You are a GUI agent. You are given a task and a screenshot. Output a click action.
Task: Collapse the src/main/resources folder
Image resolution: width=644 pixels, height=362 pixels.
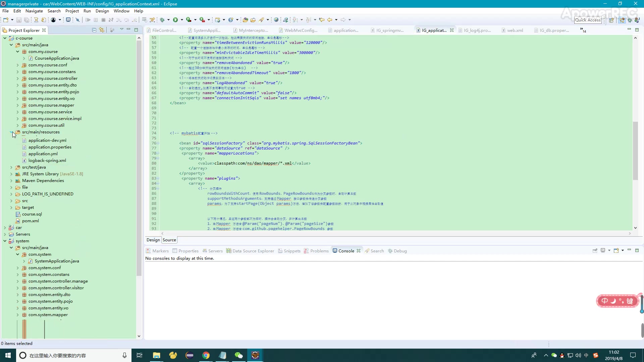point(11,132)
